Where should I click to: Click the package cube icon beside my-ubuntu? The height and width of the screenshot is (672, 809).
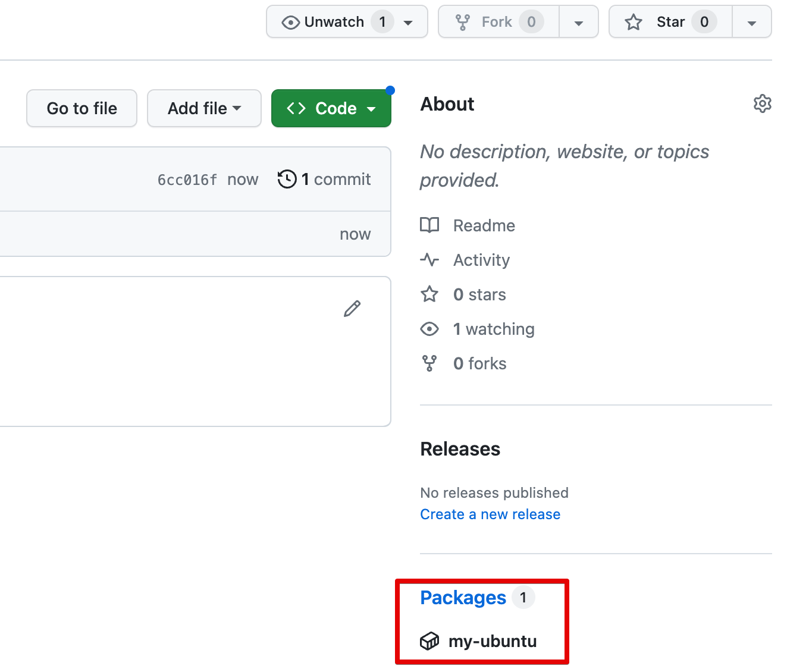click(429, 641)
